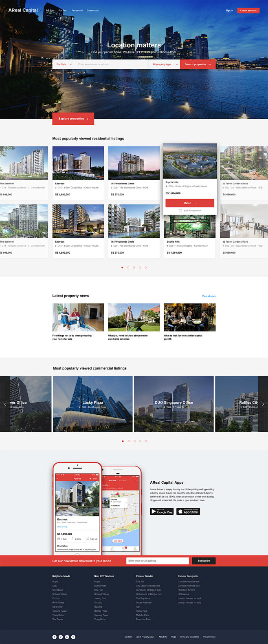Select first commercial carousel dot
The height and width of the screenshot is (644, 268).
point(123,441)
